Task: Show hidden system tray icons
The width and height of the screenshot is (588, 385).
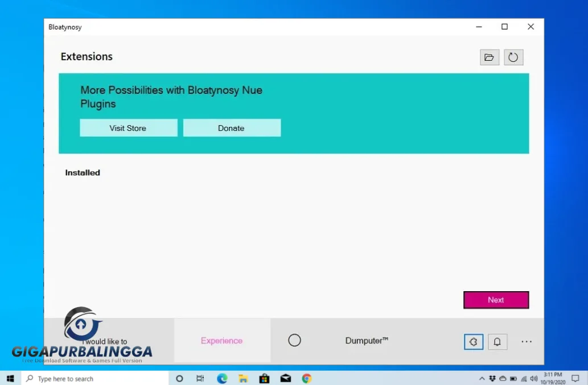Action: click(482, 379)
